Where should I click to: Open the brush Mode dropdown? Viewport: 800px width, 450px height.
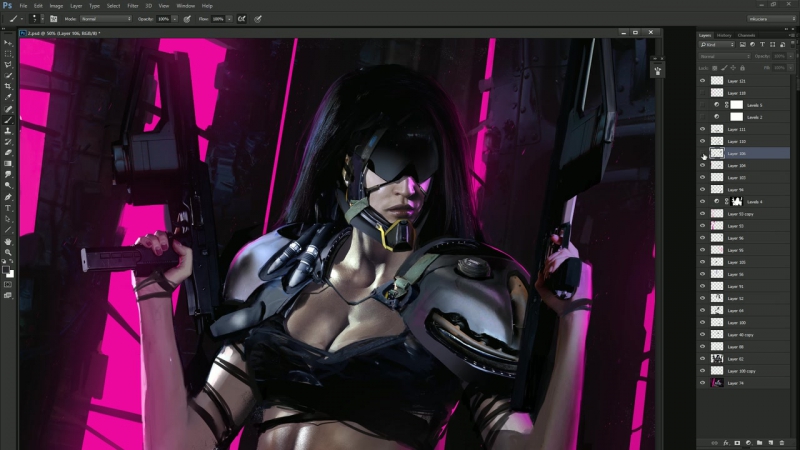[x=106, y=19]
